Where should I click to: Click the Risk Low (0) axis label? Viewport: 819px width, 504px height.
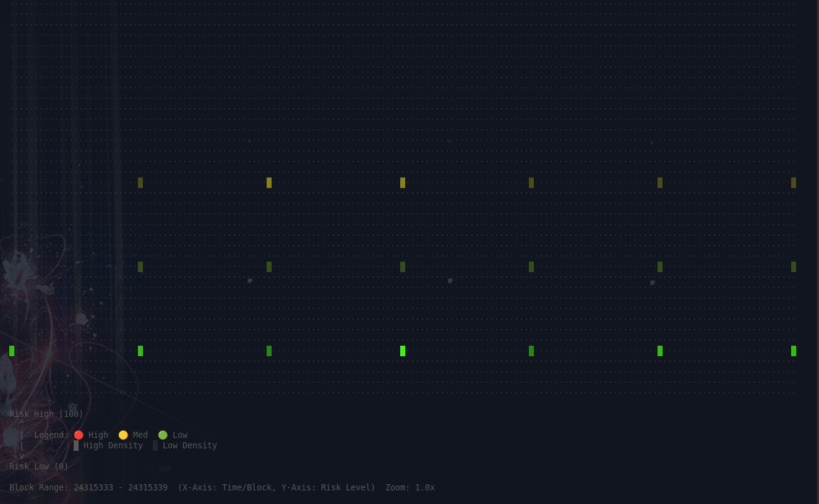coord(39,466)
